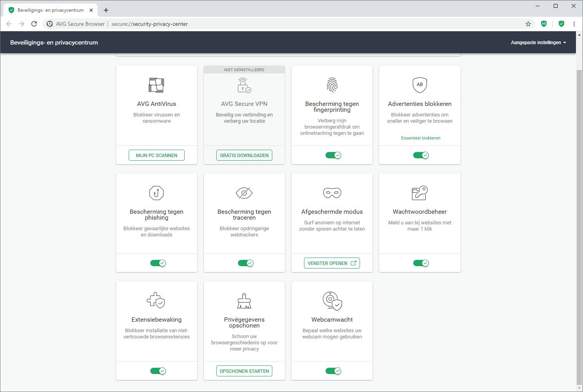Expand the Aangepaste instellingen dropdown

click(x=538, y=43)
